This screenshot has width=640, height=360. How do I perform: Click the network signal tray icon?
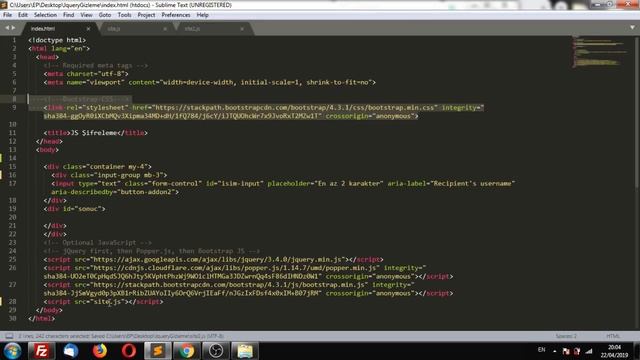[589, 351]
